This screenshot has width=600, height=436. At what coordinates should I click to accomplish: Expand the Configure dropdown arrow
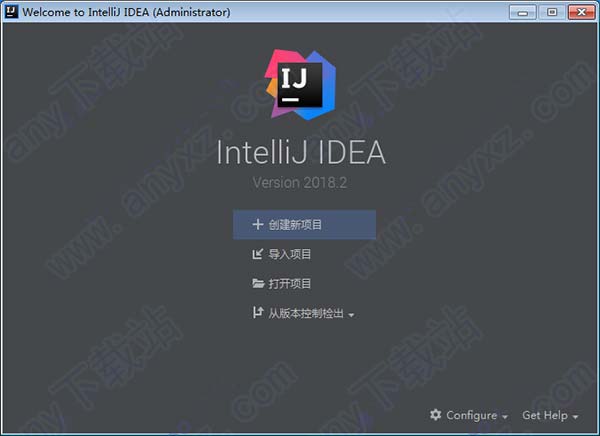[x=505, y=417]
